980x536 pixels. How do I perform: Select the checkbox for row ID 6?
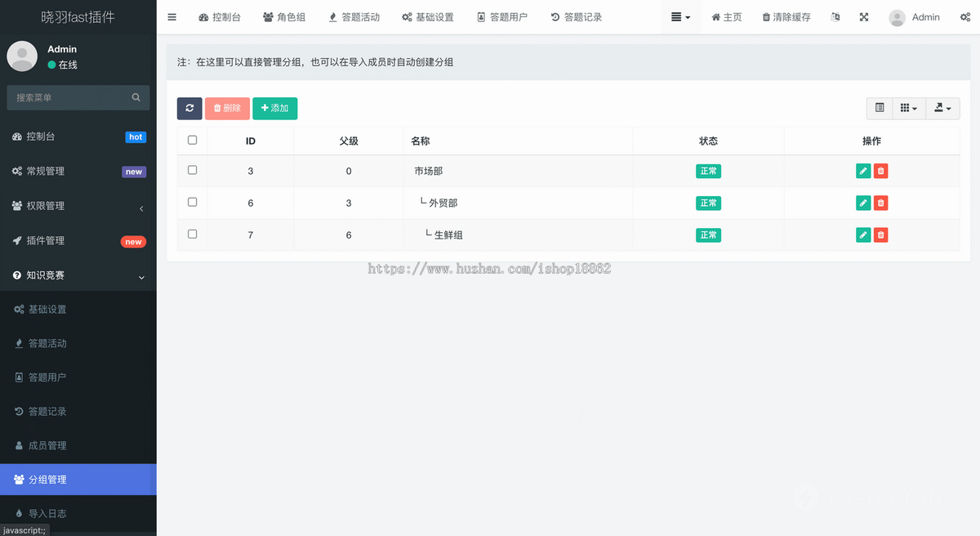(x=191, y=203)
